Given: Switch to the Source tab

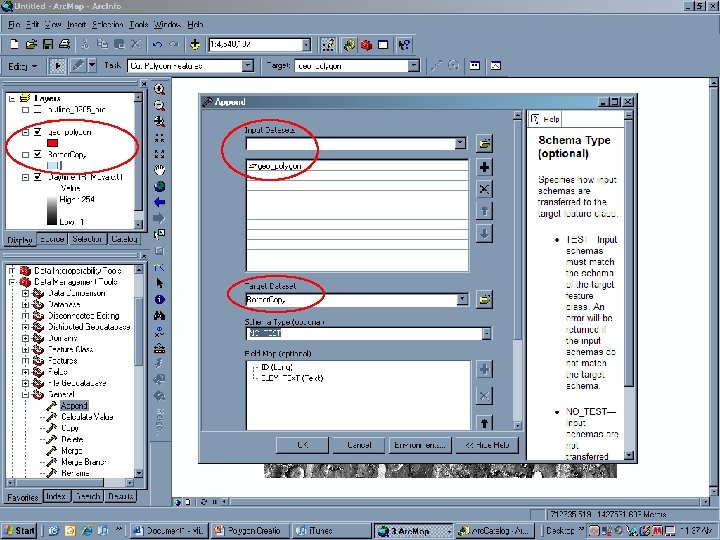Looking at the screenshot, I should (52, 239).
